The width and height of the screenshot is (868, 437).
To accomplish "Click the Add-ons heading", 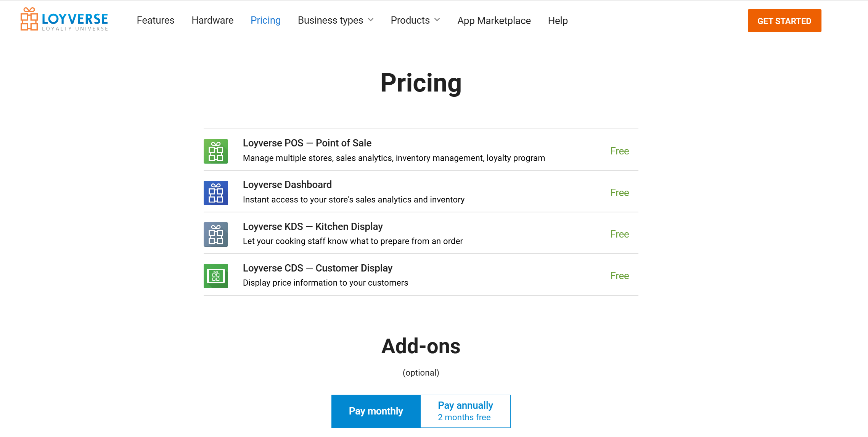I will [x=421, y=346].
